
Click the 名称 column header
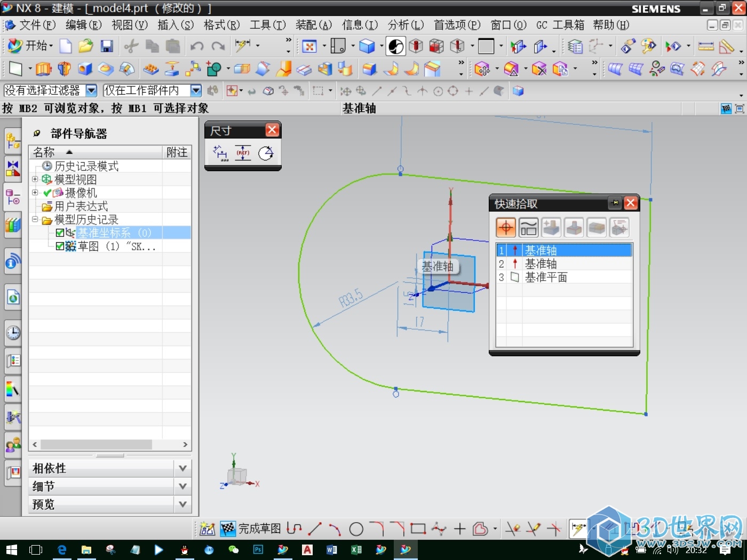[96, 152]
